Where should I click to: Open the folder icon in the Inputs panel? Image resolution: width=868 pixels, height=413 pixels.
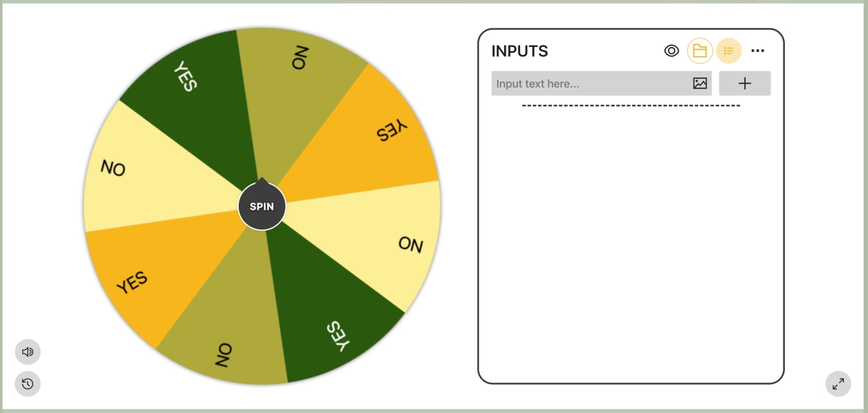pos(699,51)
